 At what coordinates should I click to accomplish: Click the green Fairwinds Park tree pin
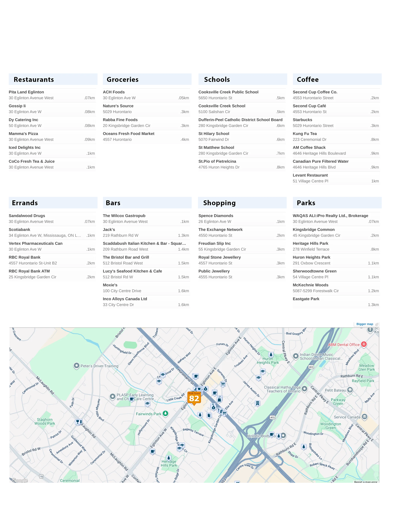pos(165,413)
